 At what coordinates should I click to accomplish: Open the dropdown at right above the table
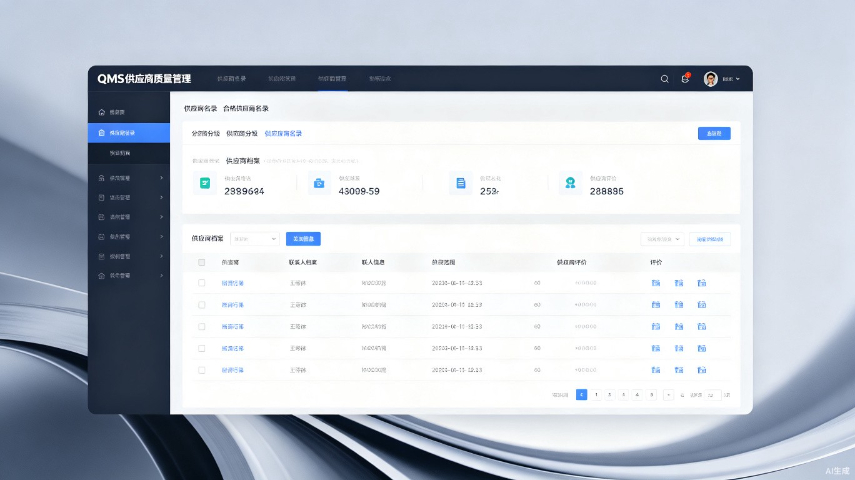tap(662, 239)
